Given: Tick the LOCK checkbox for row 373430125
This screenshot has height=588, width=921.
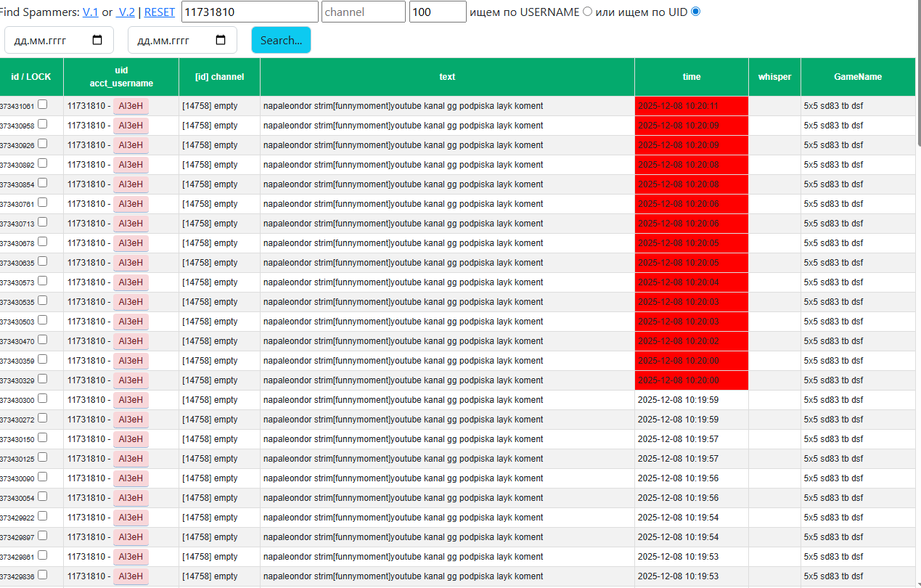Looking at the screenshot, I should click(42, 457).
